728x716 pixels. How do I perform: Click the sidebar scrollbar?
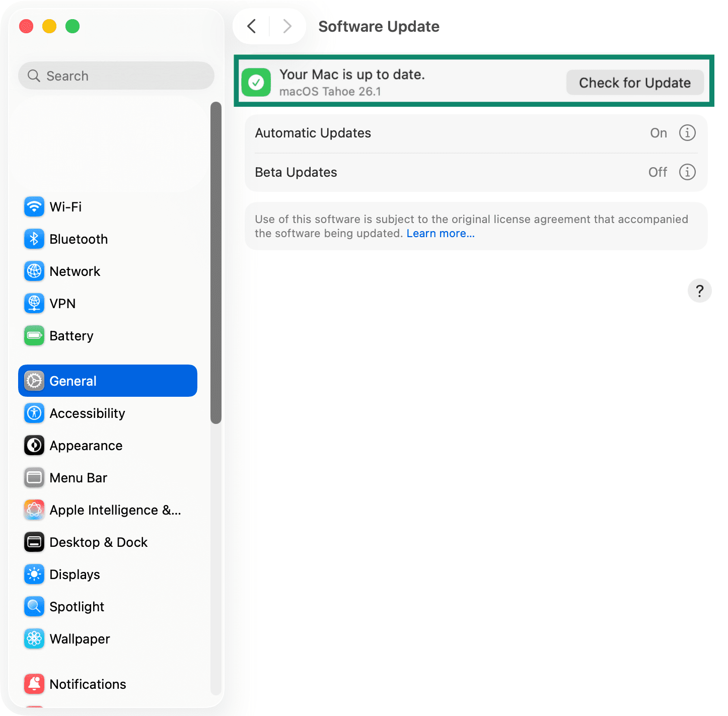(x=216, y=262)
